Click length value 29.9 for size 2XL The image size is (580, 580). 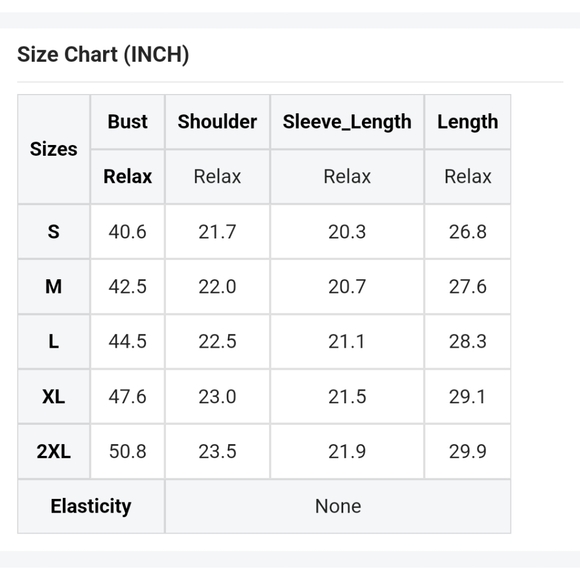pyautogui.click(x=468, y=451)
